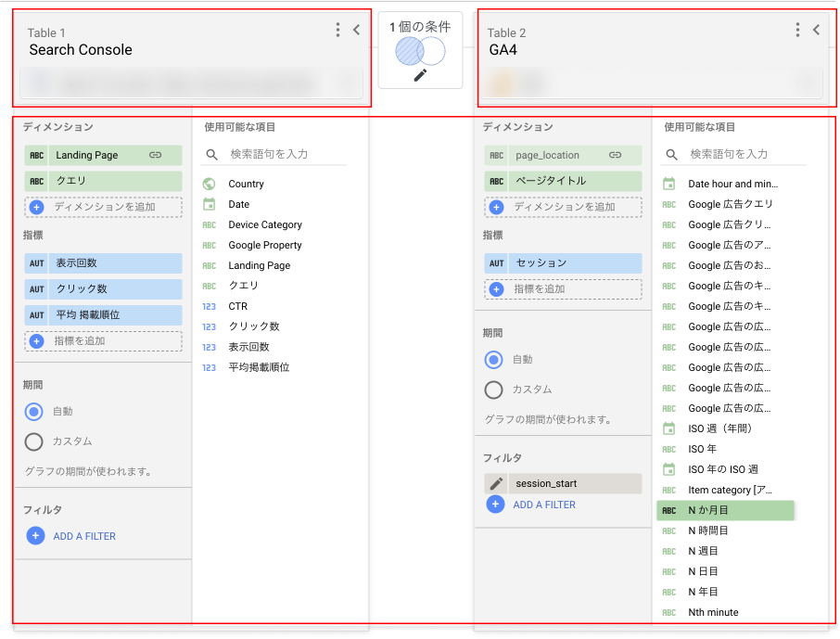Select the カスタム radio under Search Console 期間
The width and height of the screenshot is (840, 639).
point(34,442)
